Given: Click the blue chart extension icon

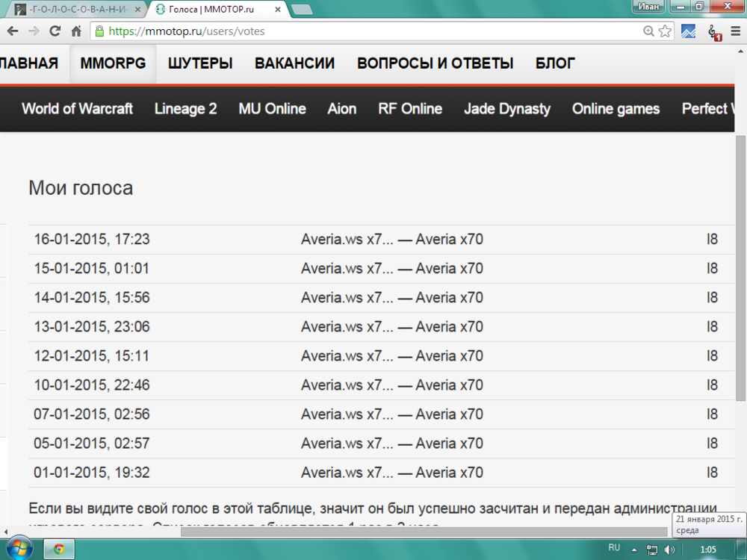Looking at the screenshot, I should (x=689, y=31).
